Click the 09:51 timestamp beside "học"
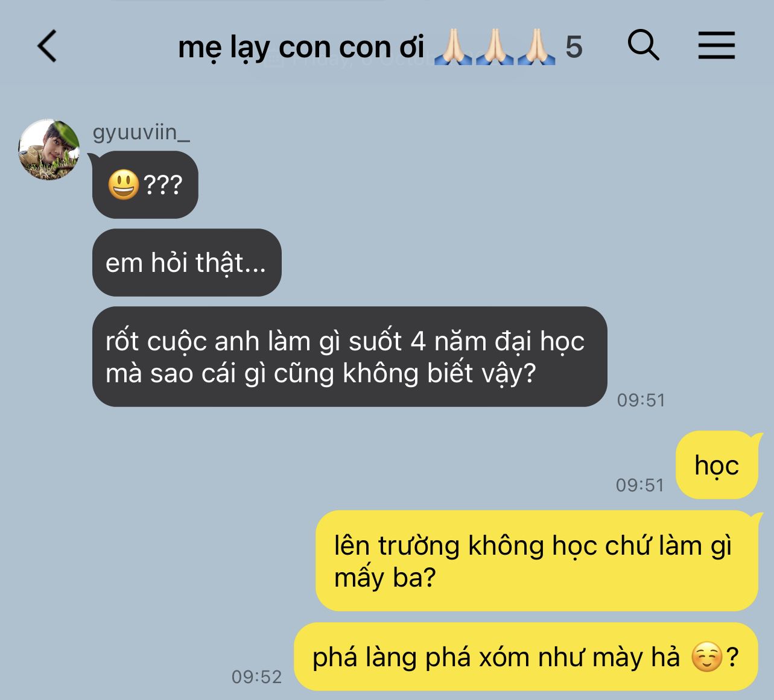 coord(639,485)
